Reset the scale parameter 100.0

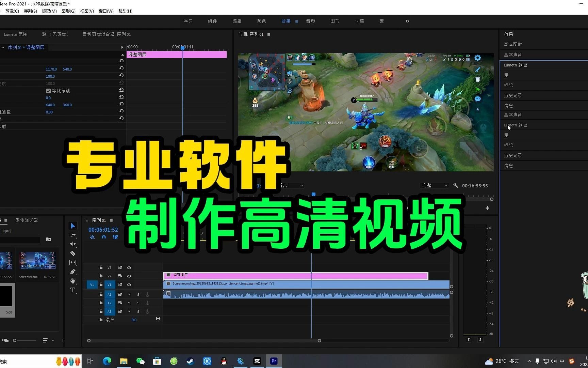[x=121, y=76]
